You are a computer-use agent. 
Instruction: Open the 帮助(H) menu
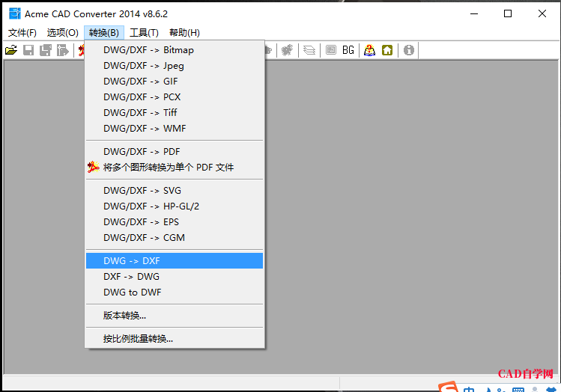184,33
